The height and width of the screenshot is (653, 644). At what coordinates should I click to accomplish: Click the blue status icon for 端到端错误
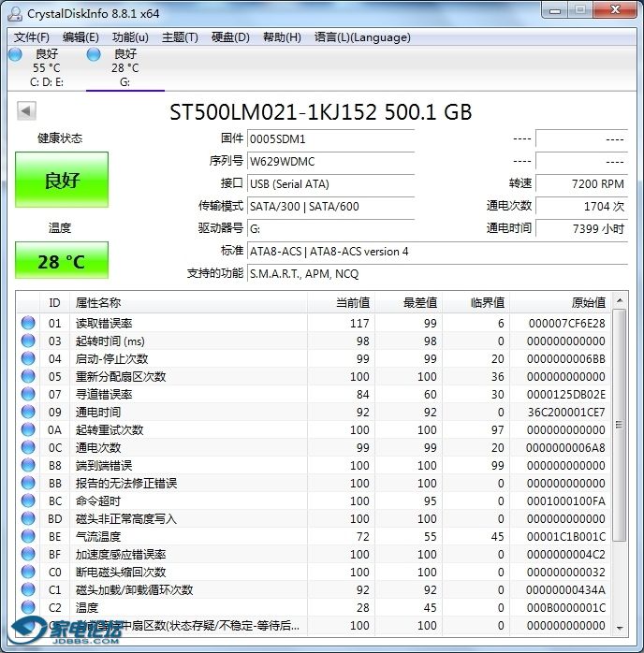28,465
